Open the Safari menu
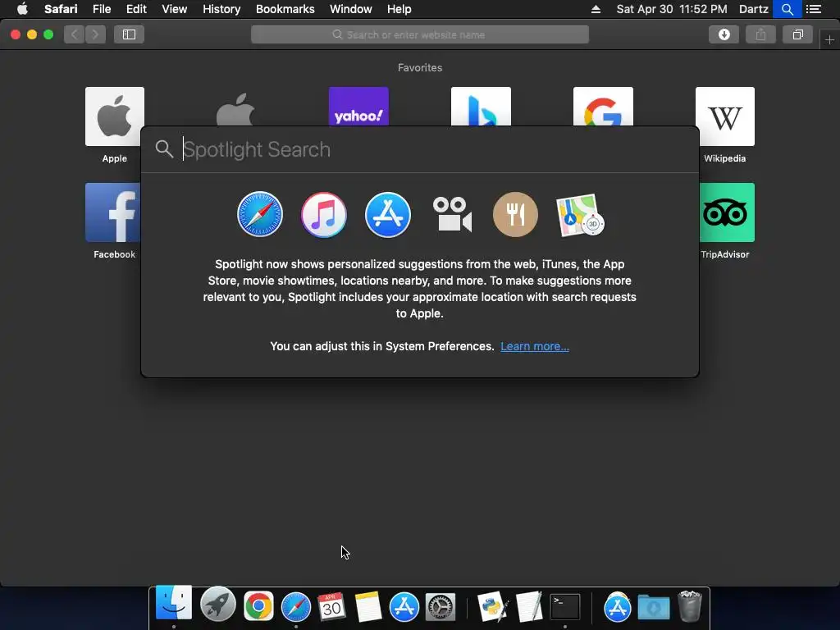840x630 pixels. [61, 9]
